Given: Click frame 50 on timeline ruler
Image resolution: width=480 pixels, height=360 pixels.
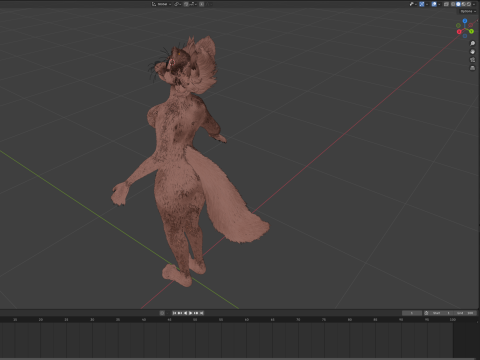Looking at the screenshot, I should pos(195,320).
